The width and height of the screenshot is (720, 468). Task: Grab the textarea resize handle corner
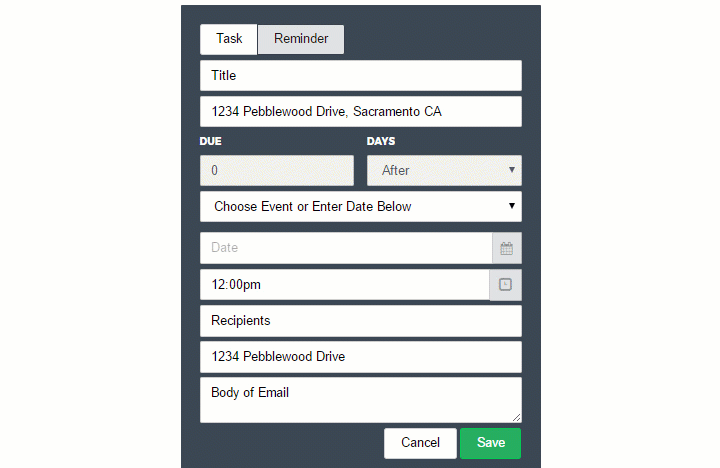517,417
